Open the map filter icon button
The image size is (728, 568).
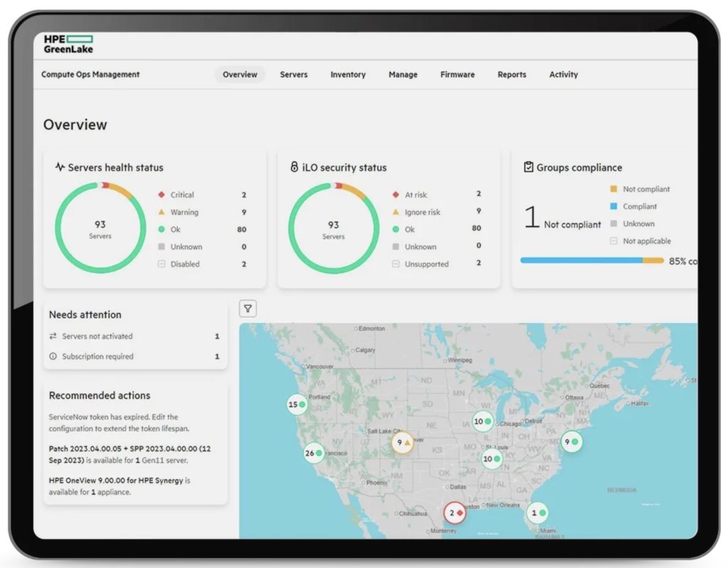(x=247, y=309)
